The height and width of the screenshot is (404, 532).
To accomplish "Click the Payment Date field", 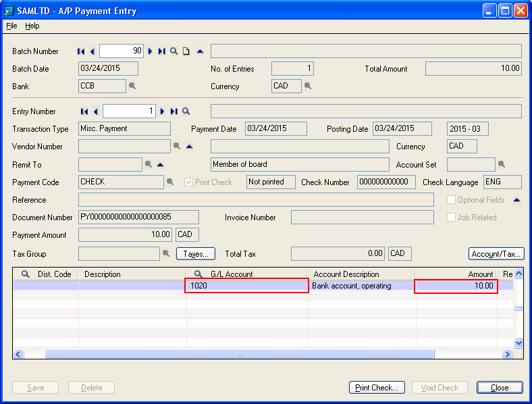I will pyautogui.click(x=276, y=128).
